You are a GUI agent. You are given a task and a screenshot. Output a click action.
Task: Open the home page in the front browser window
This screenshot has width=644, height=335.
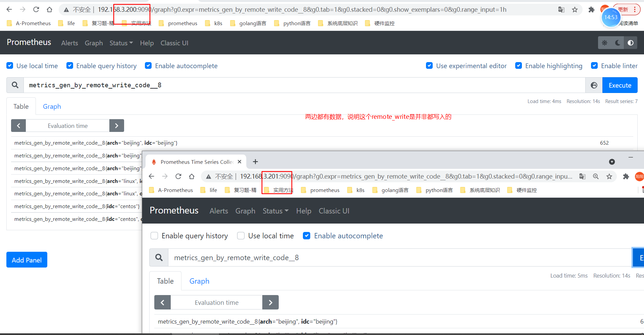click(x=192, y=176)
